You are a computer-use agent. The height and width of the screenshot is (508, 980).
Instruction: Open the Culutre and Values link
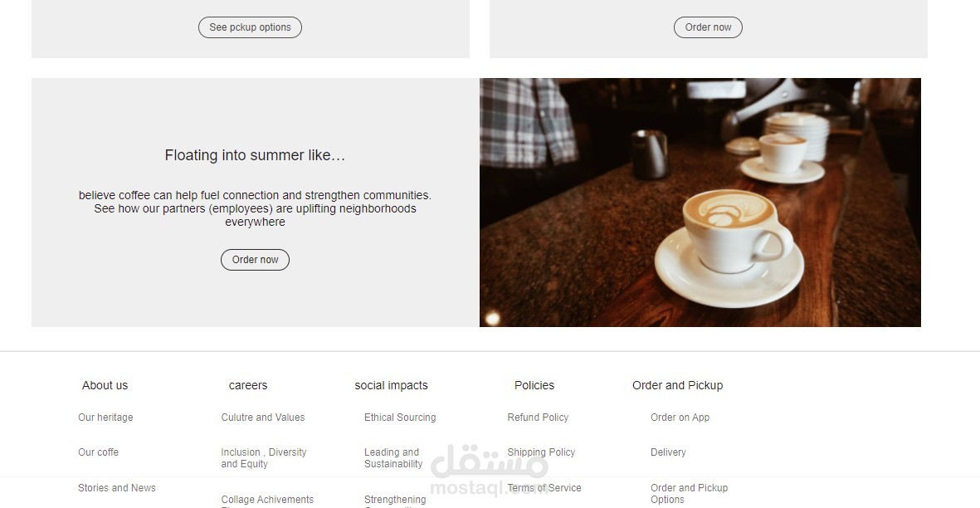263,418
